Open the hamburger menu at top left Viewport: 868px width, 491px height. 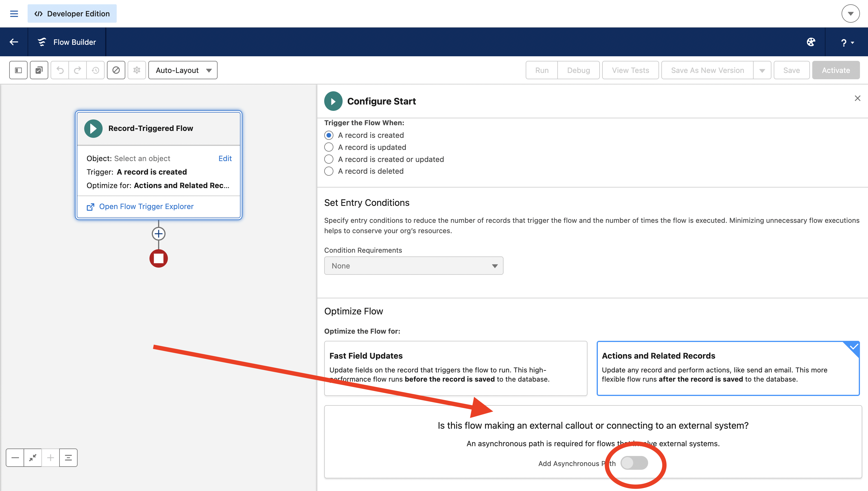pyautogui.click(x=14, y=14)
